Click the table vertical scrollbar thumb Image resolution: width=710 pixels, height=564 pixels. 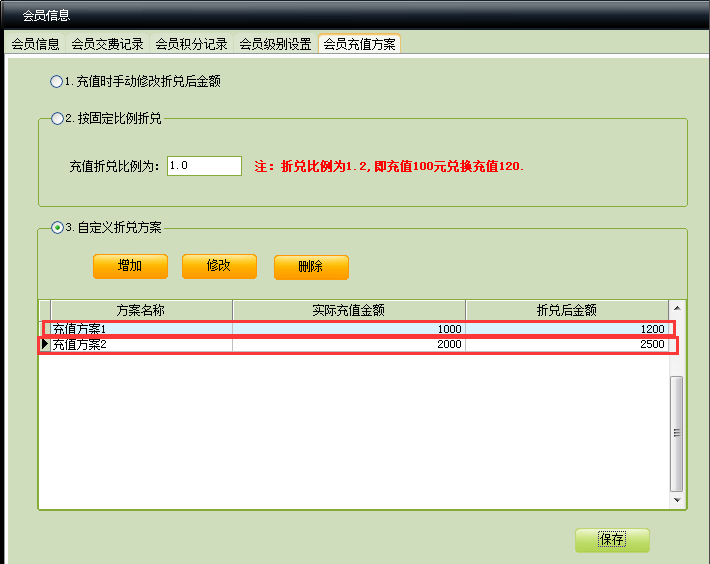coord(676,433)
